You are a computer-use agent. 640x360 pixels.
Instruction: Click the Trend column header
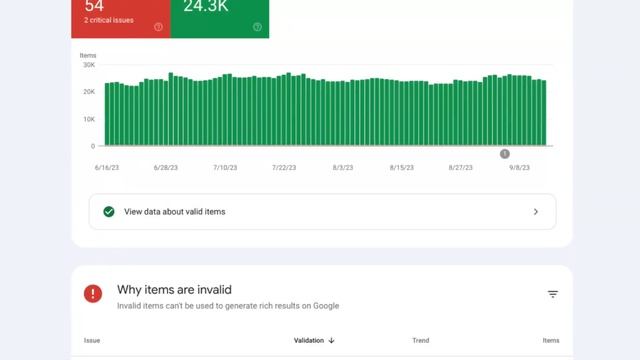coord(420,340)
